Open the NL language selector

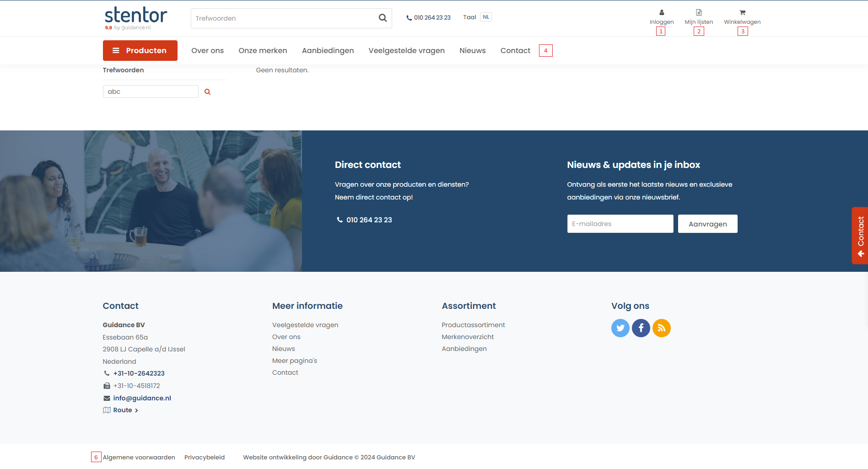pyautogui.click(x=486, y=17)
